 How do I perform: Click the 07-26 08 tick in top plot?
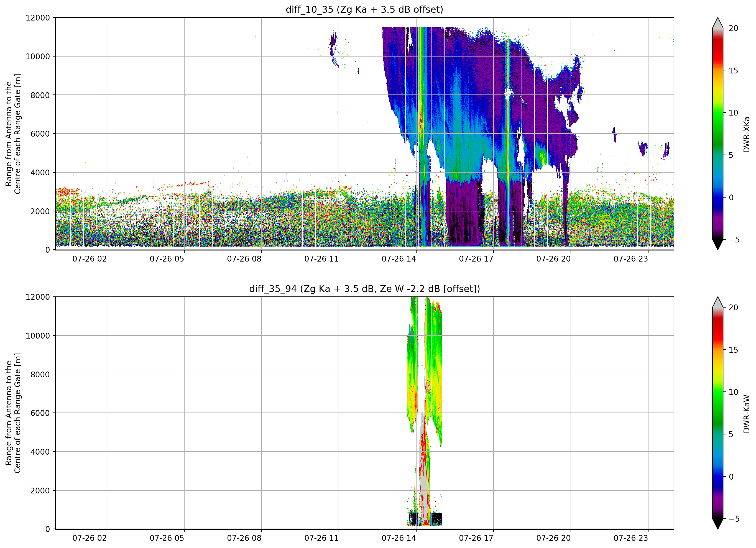click(x=244, y=259)
